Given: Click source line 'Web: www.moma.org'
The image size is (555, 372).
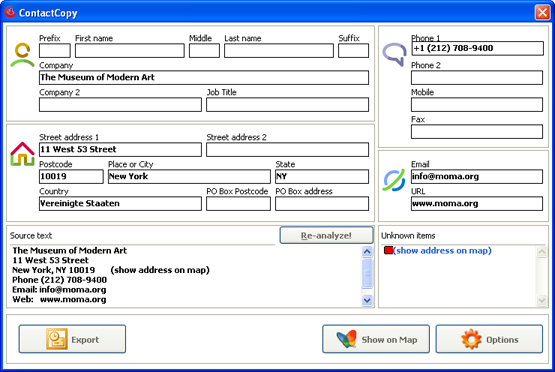Looking at the screenshot, I should (59, 299).
